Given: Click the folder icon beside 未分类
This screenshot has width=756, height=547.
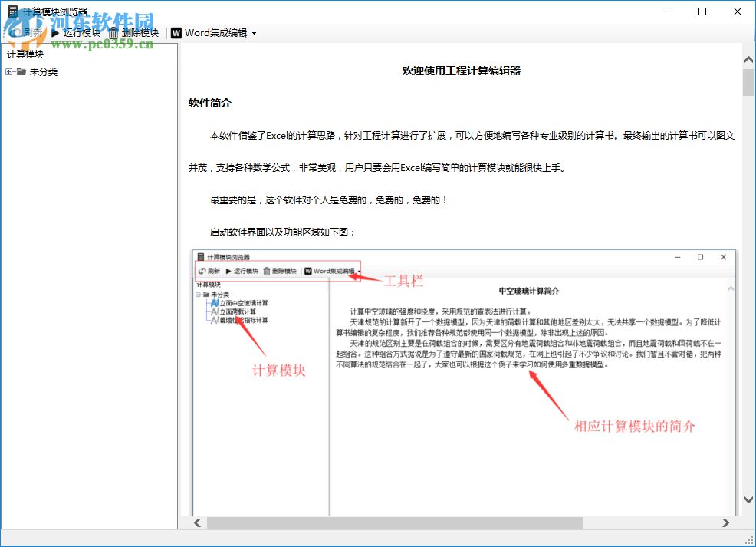Looking at the screenshot, I should click(x=23, y=71).
